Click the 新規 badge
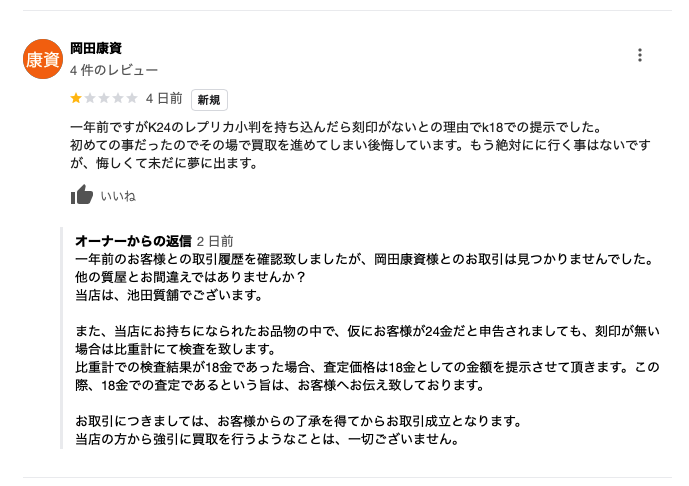The width and height of the screenshot is (689, 486). click(209, 100)
